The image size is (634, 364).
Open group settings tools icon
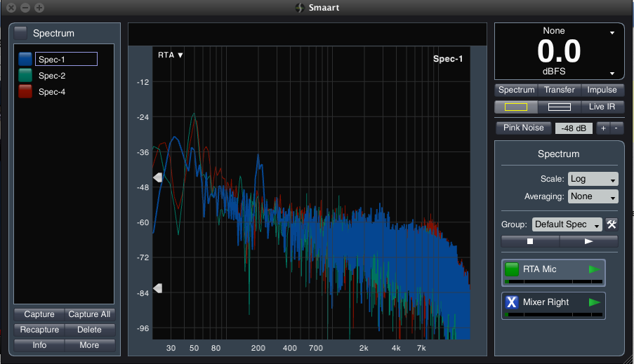(x=612, y=224)
